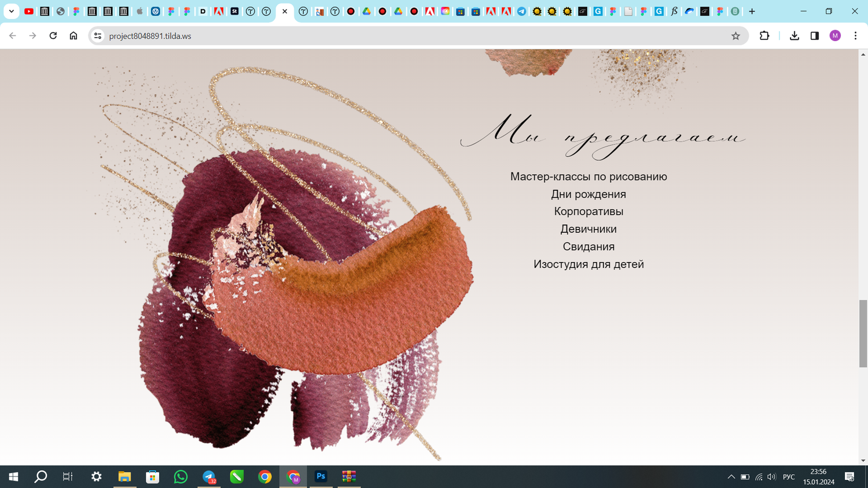Open a new tab with plus button
The height and width of the screenshot is (488, 868).
point(752,11)
